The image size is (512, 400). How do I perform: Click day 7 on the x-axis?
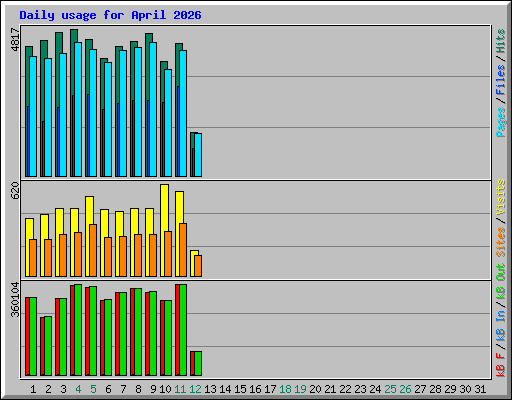123,389
